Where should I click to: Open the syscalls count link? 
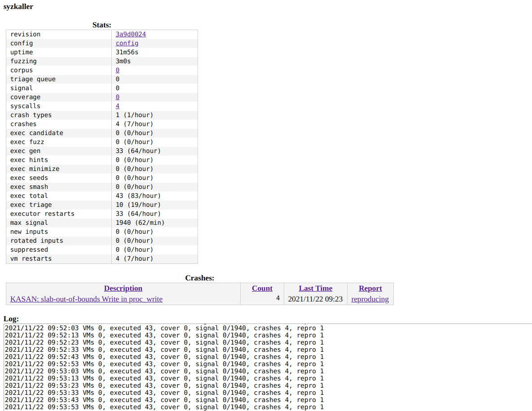pos(118,106)
